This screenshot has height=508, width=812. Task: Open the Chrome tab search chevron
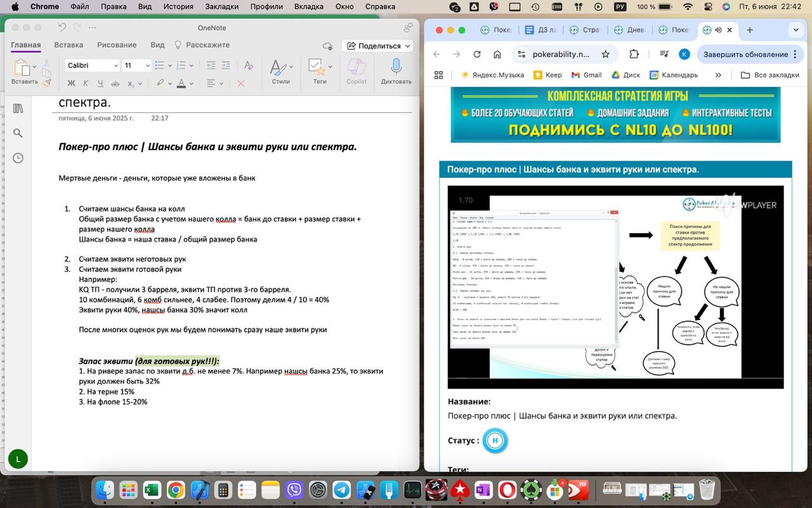click(x=796, y=30)
